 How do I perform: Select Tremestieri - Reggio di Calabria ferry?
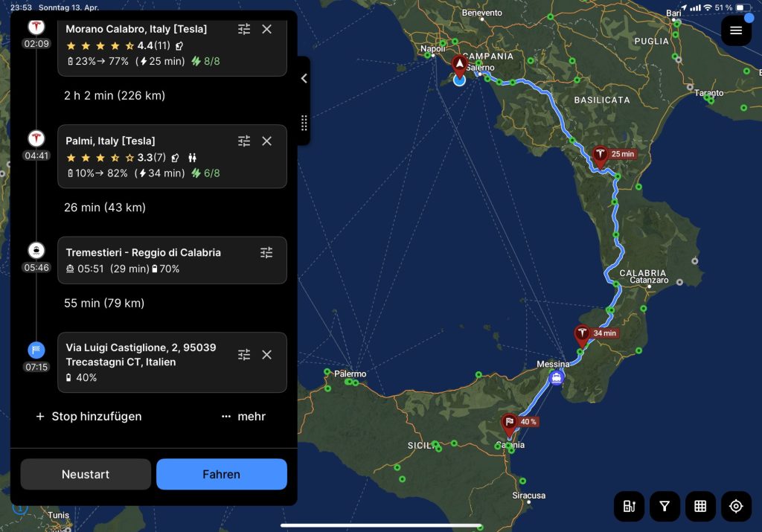pos(144,253)
